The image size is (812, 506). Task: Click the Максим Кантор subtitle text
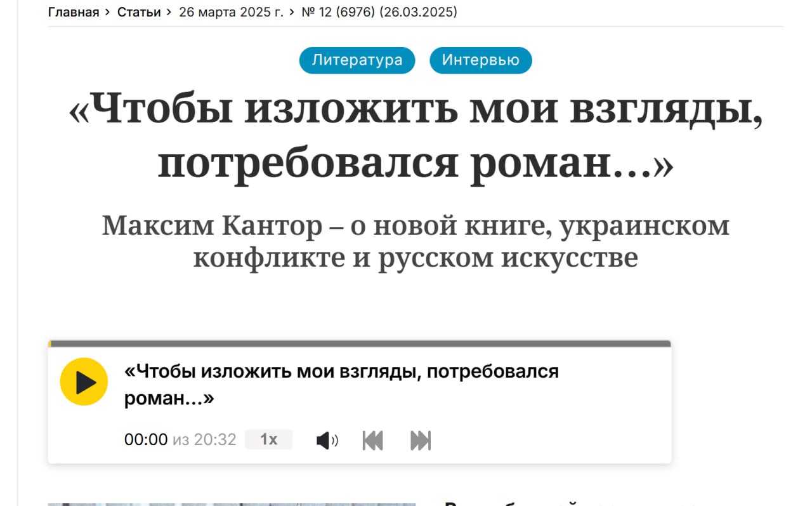click(416, 242)
